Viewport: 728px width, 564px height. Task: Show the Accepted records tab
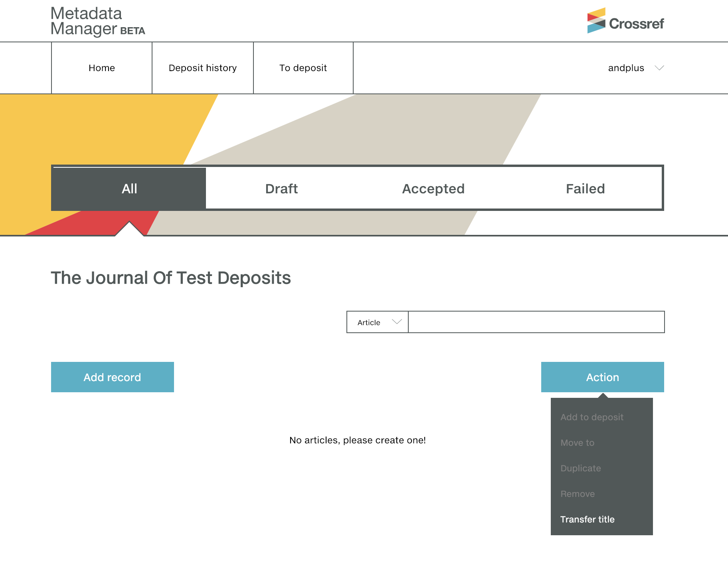point(433,189)
